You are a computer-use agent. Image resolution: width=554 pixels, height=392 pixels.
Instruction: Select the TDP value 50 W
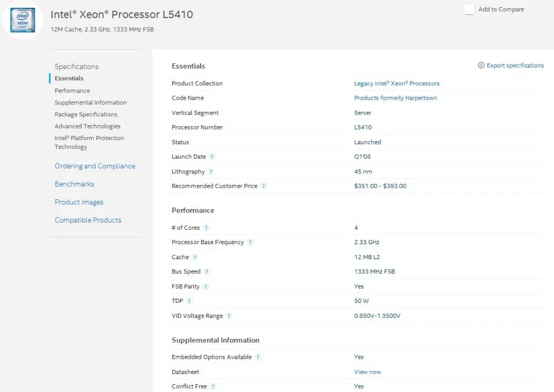[x=361, y=301]
